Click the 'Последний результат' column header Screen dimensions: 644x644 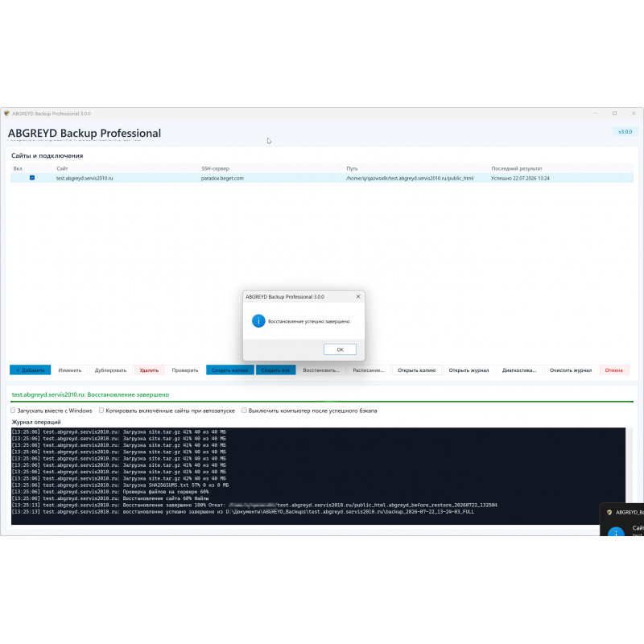click(x=517, y=168)
